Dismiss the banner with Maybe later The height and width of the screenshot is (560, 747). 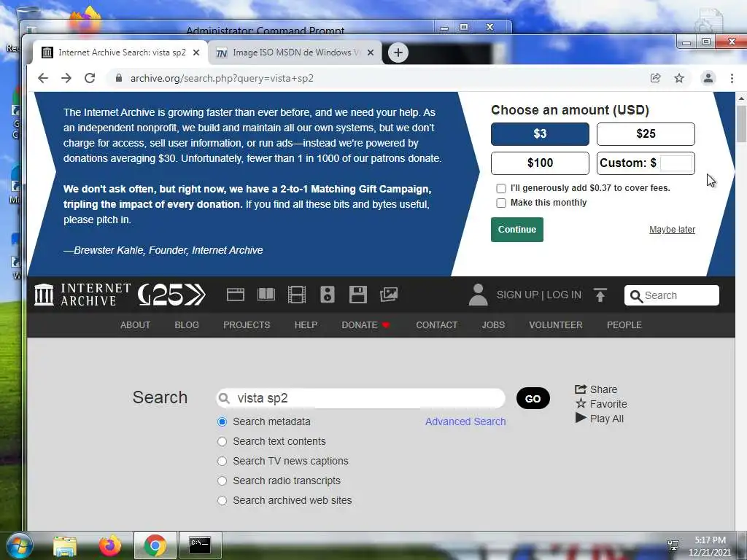(672, 230)
